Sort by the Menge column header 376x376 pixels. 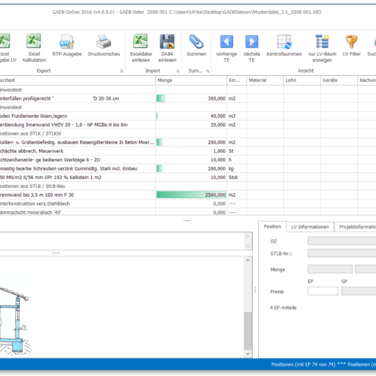191,80
